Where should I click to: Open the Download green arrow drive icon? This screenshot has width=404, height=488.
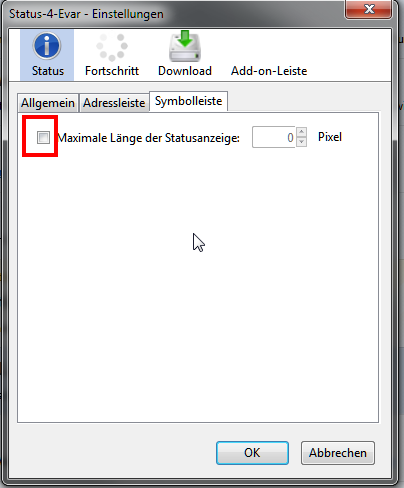pyautogui.click(x=185, y=46)
